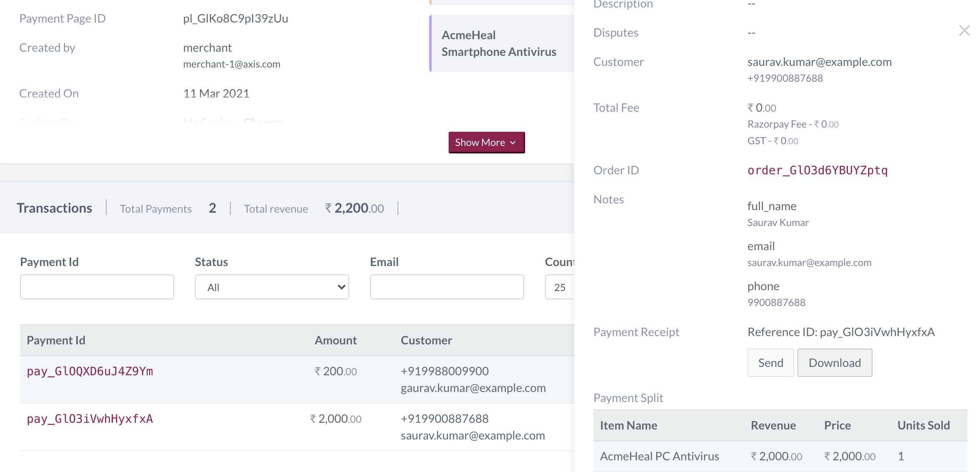Open the pay_GlOQXD6uJ4Z9Ym payment record
This screenshot has width=980, height=472.
pos(90,371)
